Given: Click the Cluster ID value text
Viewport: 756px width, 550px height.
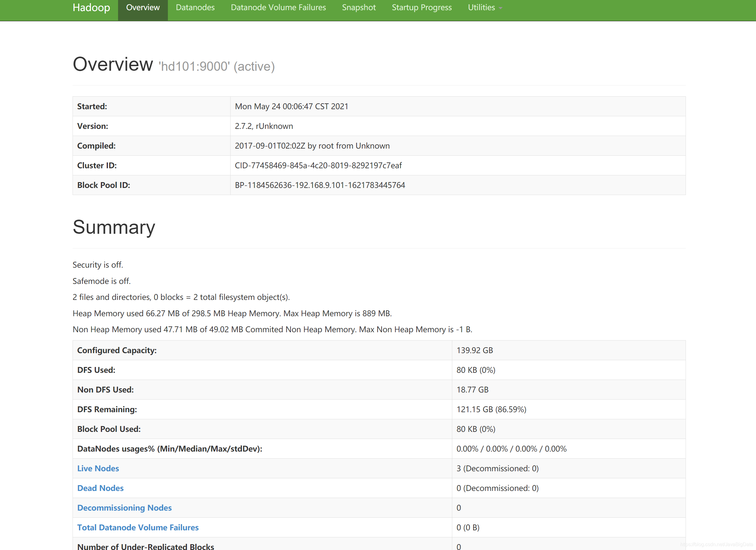Looking at the screenshot, I should point(318,165).
